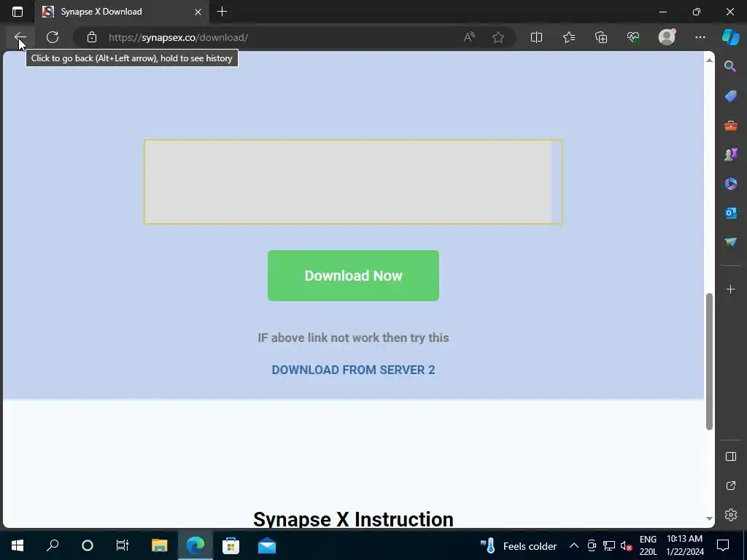This screenshot has height=560, width=747.
Task: View site information lock icon
Action: click(92, 37)
